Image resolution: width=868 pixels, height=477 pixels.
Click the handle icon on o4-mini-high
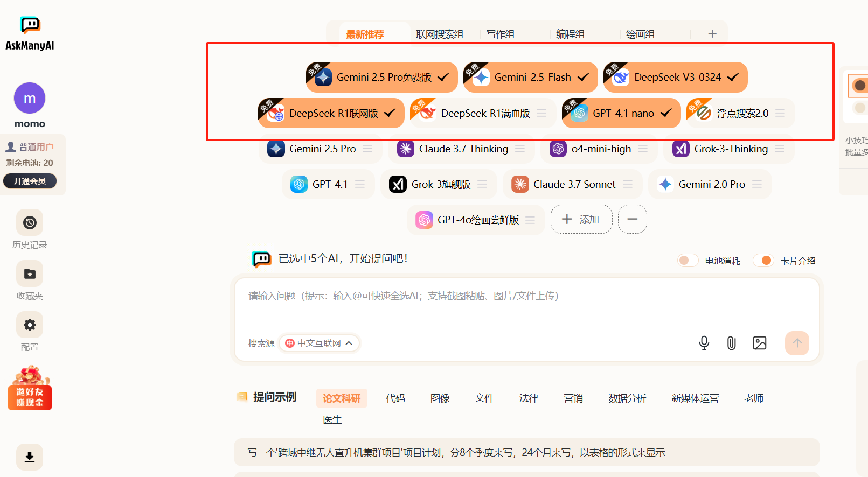643,149
